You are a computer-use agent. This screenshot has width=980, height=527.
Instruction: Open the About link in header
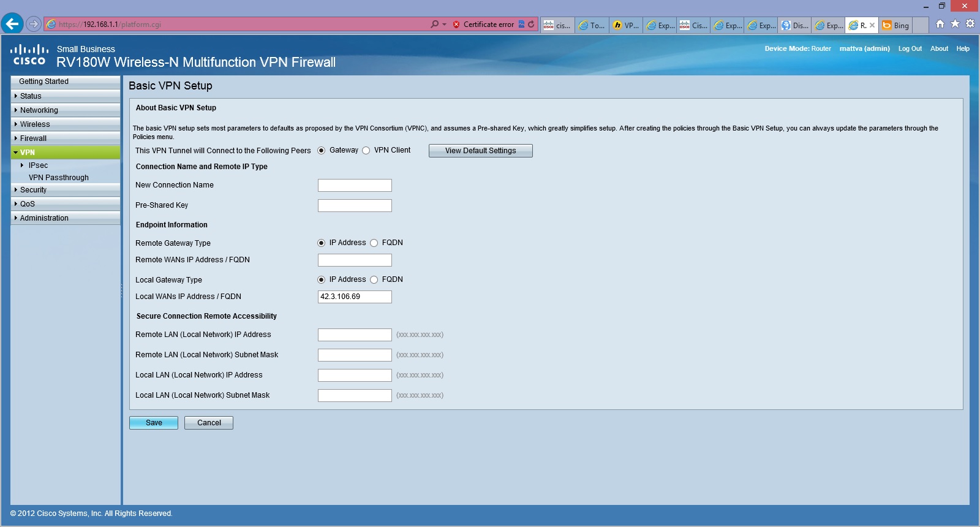(939, 48)
